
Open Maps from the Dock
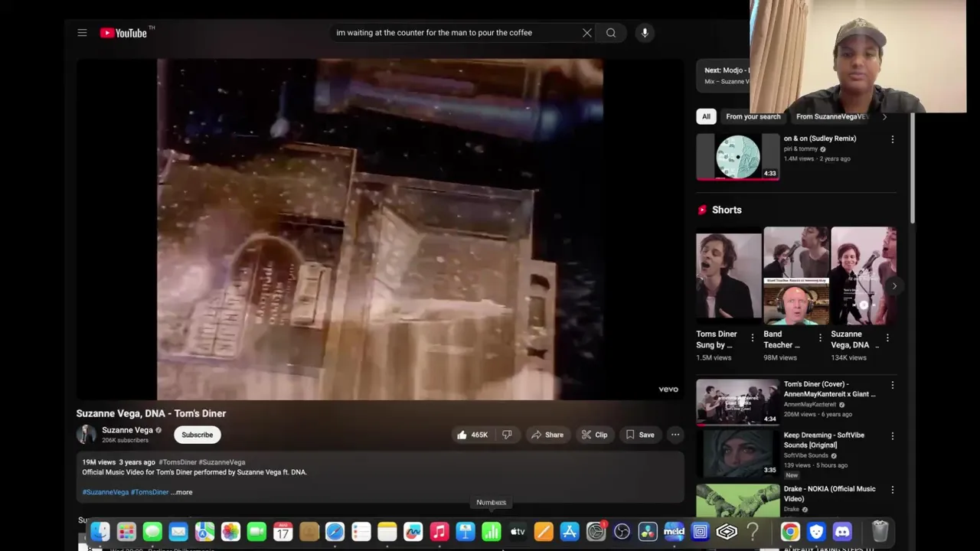[204, 531]
